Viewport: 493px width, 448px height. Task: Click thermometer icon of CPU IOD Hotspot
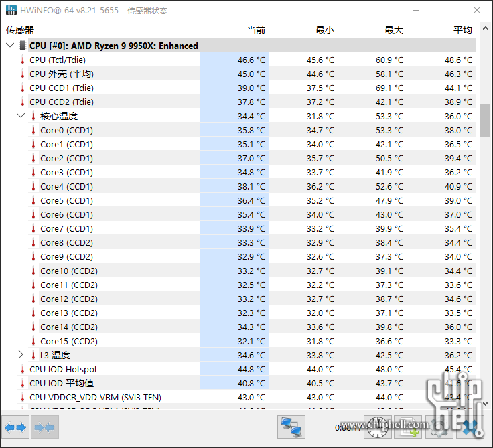pyautogui.click(x=23, y=369)
